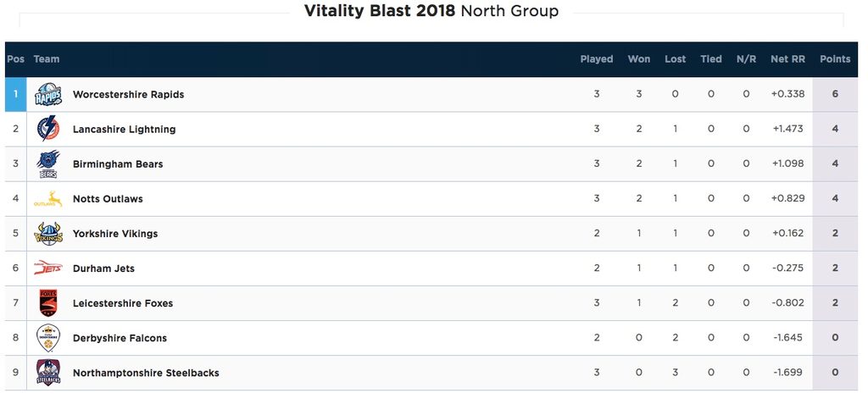Open Worcestershire Rapids team name link
Viewport: 868px width, 404px height.
point(129,95)
